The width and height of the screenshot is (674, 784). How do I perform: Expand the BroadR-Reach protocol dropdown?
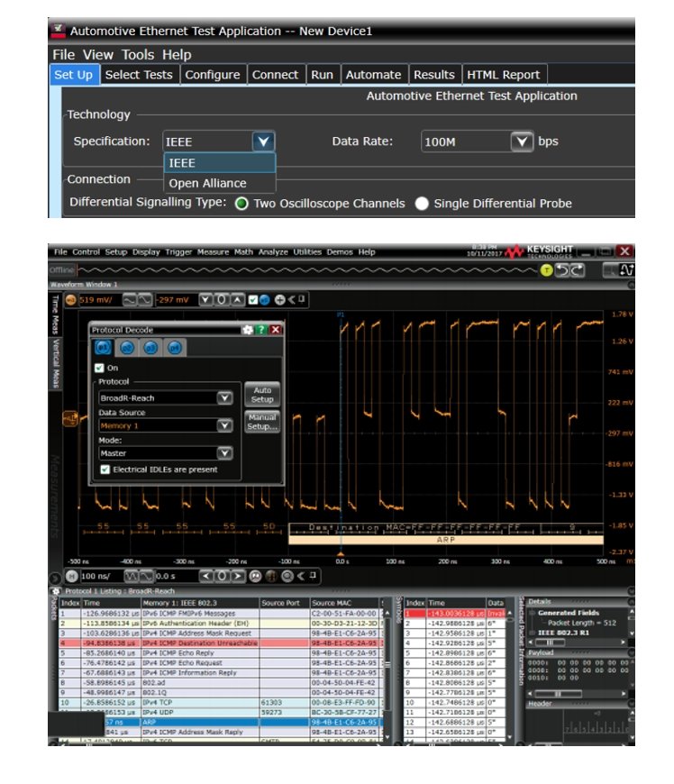[224, 397]
